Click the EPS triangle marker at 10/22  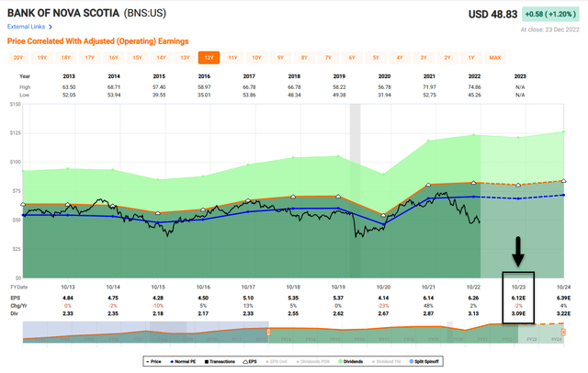pos(473,183)
